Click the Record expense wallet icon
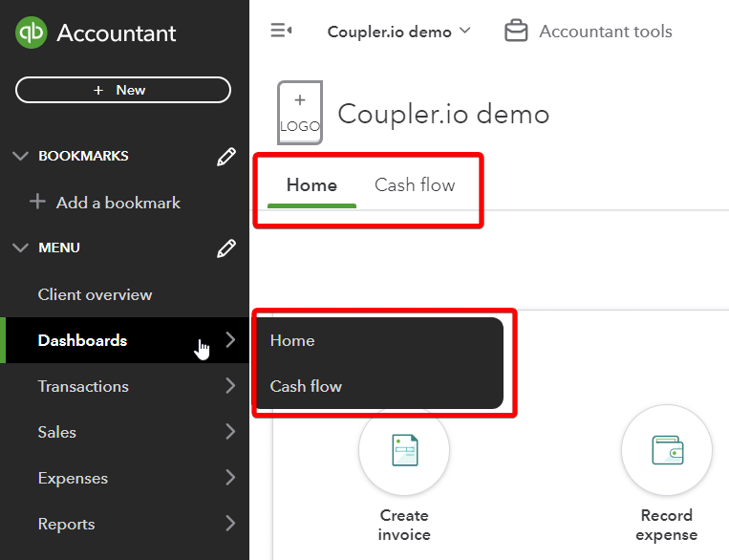Image resolution: width=729 pixels, height=560 pixels. (x=667, y=450)
